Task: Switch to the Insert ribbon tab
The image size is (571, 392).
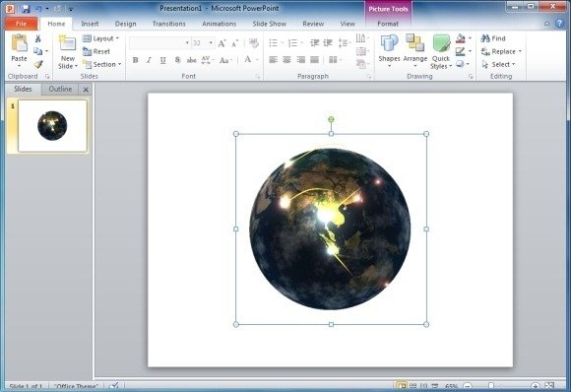Action: [x=90, y=24]
